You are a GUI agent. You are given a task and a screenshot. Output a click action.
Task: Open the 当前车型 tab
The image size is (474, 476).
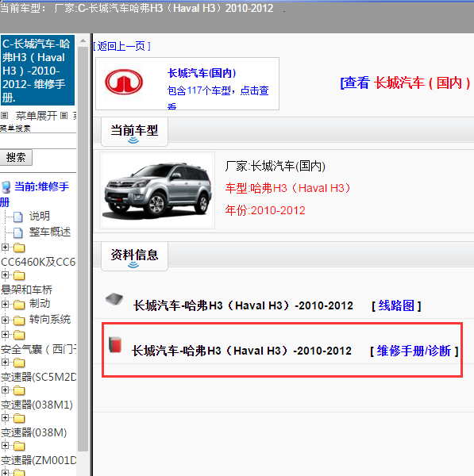(x=134, y=132)
